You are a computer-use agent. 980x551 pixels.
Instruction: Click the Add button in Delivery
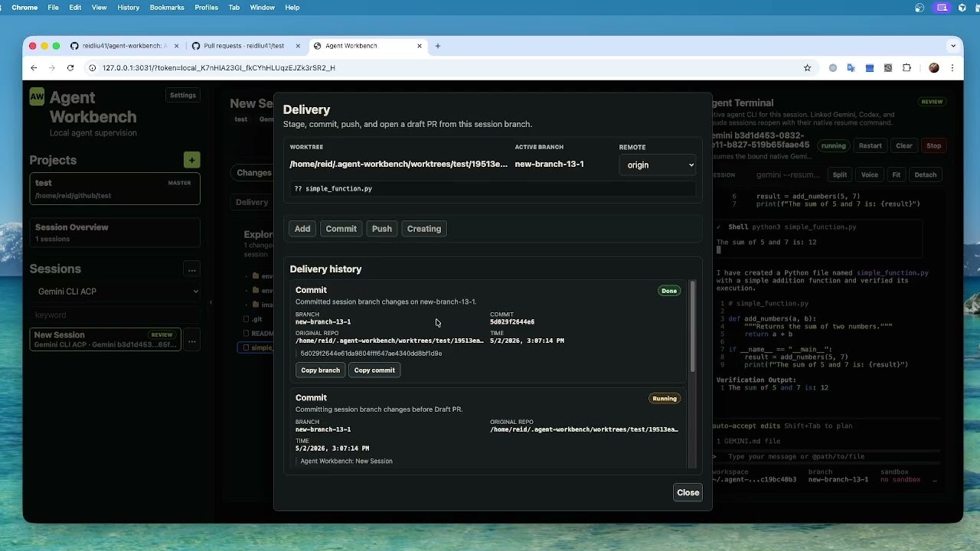tap(302, 229)
